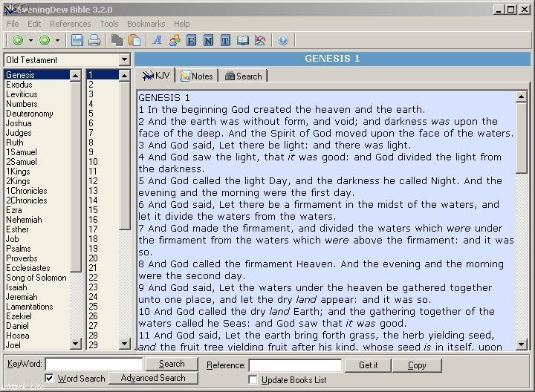Click the Bible text scroll up arrow
The image size is (535, 392).
522,97
